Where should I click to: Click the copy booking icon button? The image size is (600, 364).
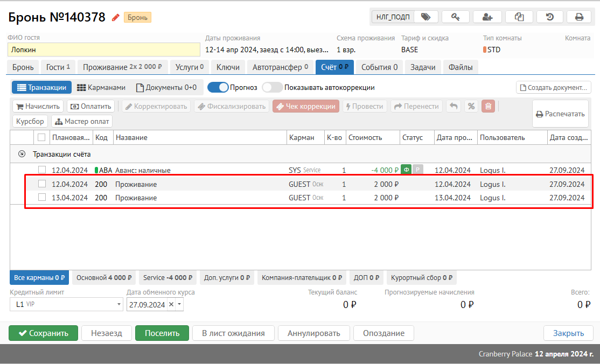click(519, 17)
